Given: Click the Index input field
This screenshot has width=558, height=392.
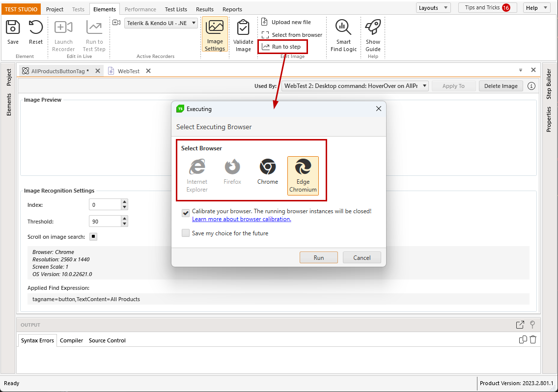Looking at the screenshot, I should tap(105, 204).
